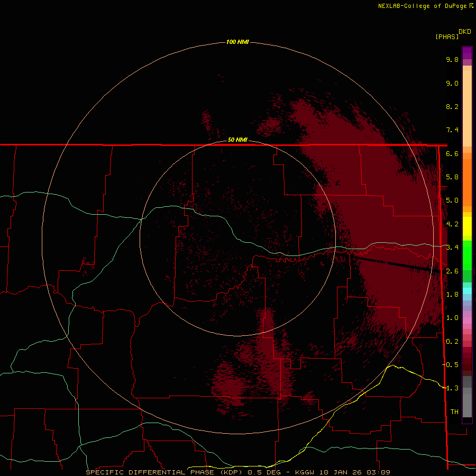Click the -1.3 value on the color scale
Image resolution: width=476 pixels, height=476 pixels.
(x=450, y=388)
